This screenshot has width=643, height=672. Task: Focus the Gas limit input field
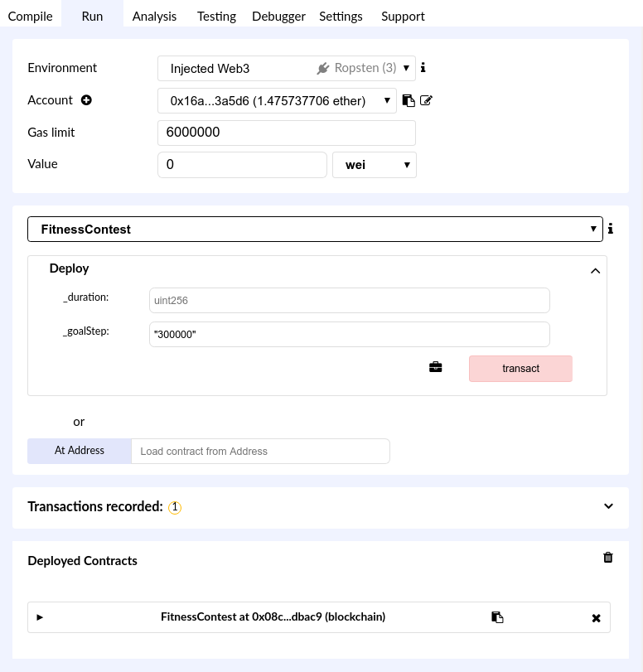[287, 133]
